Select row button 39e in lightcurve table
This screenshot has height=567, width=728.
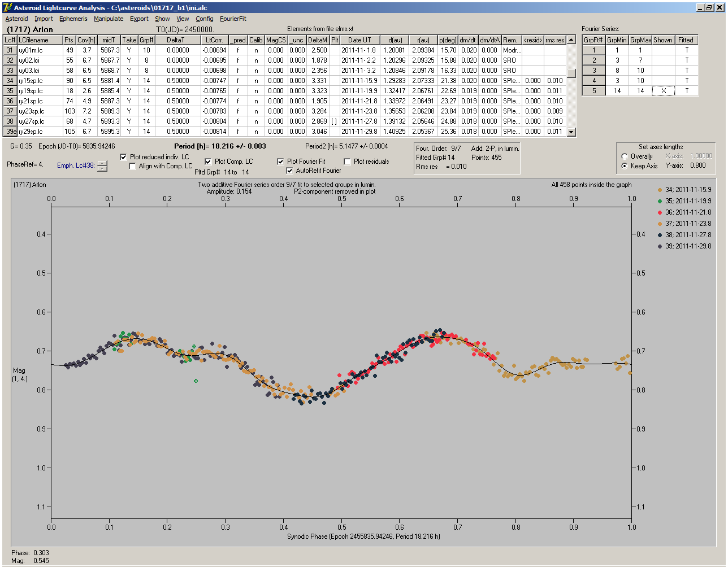click(x=10, y=132)
